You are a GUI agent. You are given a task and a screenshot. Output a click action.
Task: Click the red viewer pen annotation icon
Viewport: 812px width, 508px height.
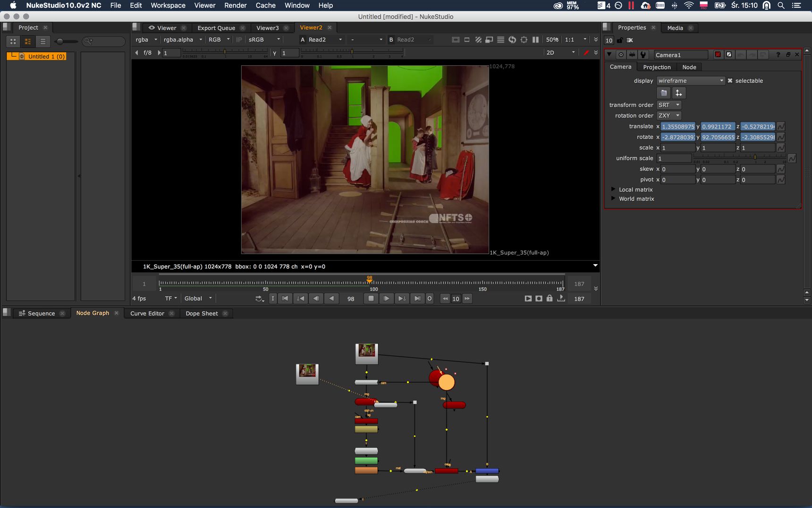pos(586,52)
